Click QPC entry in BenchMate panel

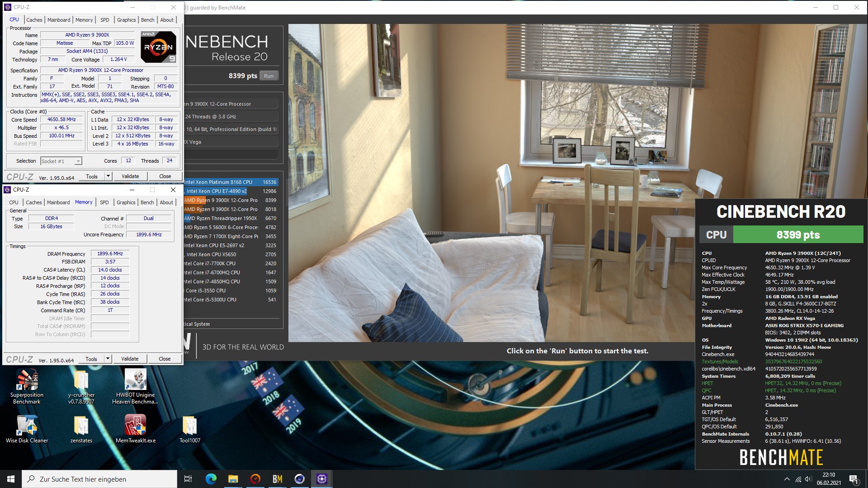706,390
